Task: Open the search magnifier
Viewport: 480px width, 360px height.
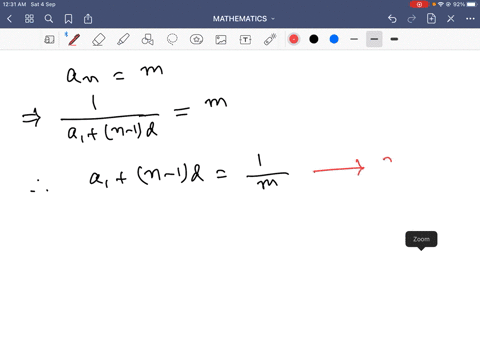Action: 49,19
